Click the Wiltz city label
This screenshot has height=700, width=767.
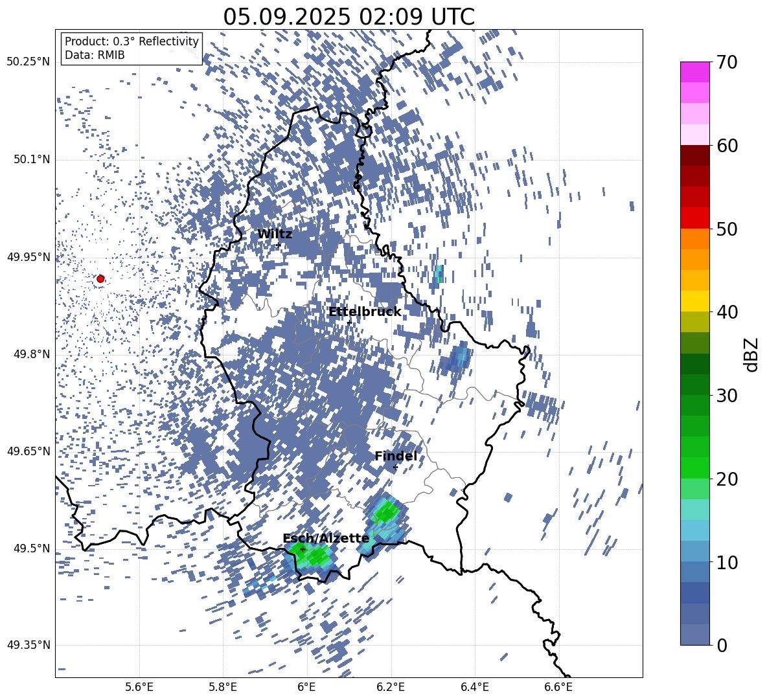click(x=275, y=234)
